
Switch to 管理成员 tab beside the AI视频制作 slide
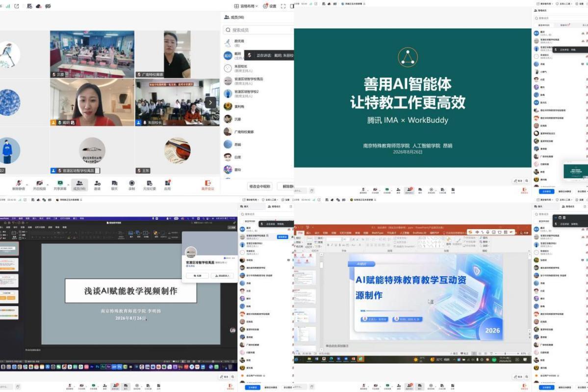[274, 207]
